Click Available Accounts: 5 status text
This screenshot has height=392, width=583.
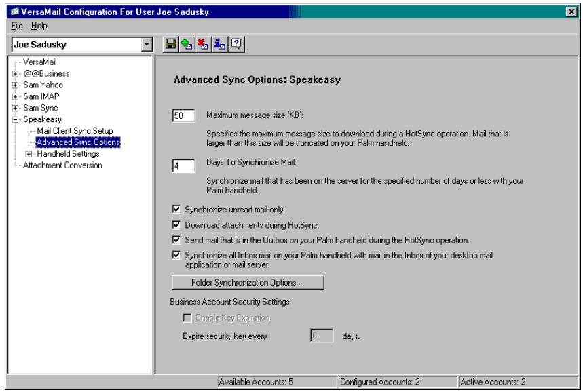click(256, 382)
